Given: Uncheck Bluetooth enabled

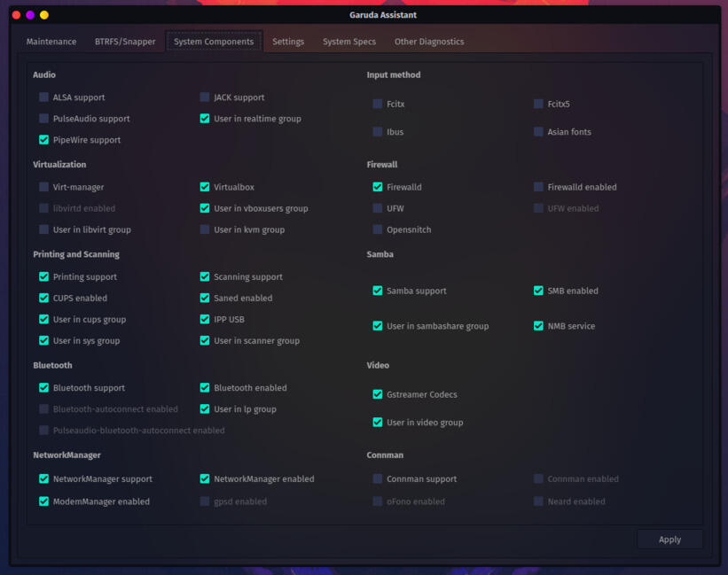Looking at the screenshot, I should 204,388.
